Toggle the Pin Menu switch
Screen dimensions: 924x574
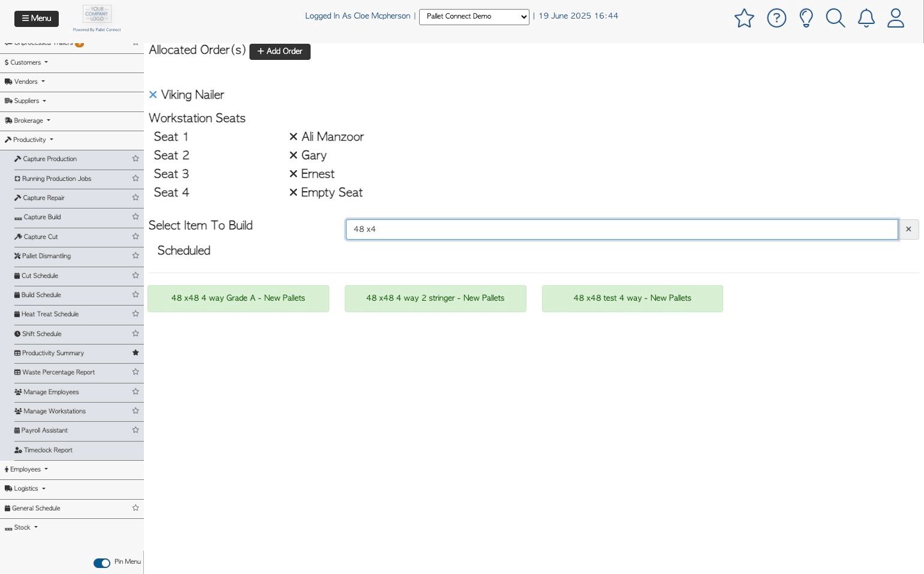point(102,563)
